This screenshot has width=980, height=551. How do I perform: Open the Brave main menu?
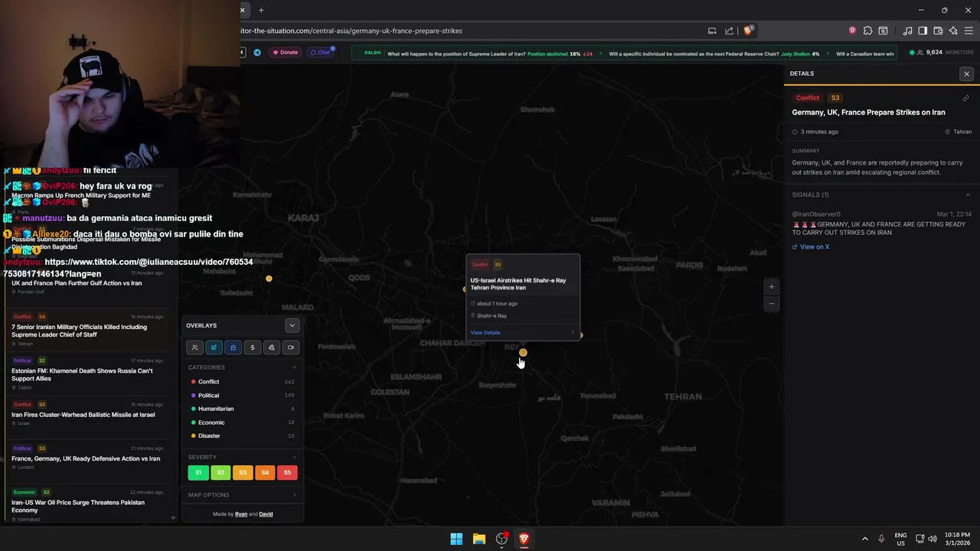969,31
